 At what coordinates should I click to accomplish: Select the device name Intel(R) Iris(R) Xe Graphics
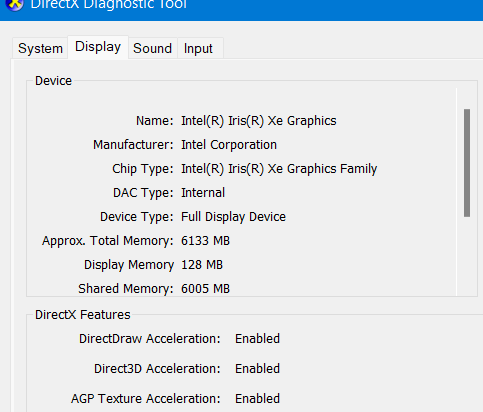coord(259,121)
